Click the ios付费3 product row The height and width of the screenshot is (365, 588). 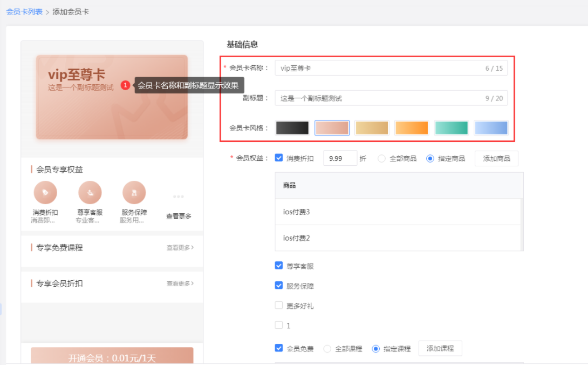[398, 212]
